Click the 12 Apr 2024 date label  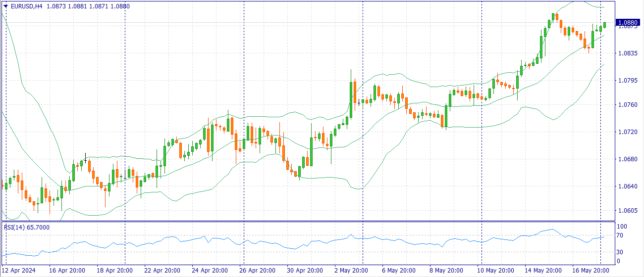point(19,271)
